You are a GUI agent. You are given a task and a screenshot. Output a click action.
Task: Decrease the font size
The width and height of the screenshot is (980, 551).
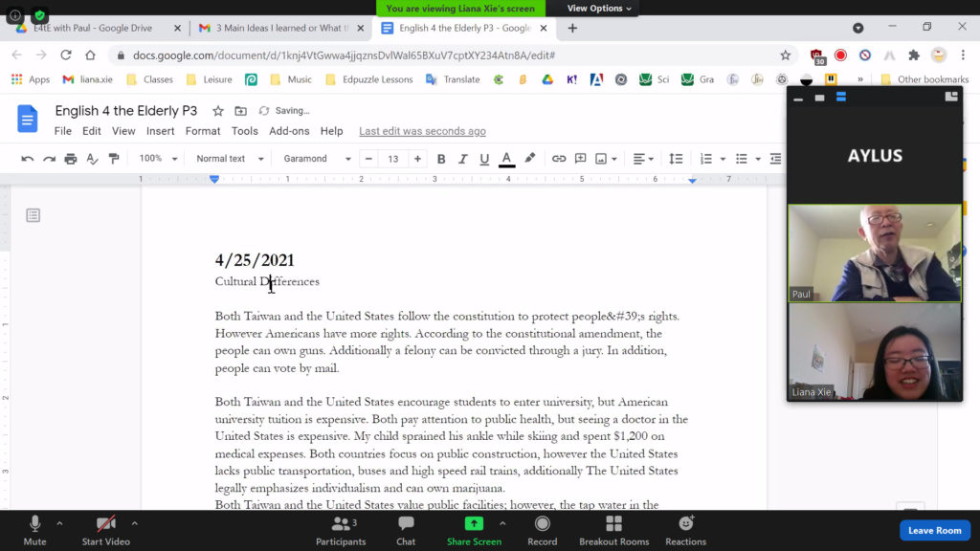[x=368, y=159]
